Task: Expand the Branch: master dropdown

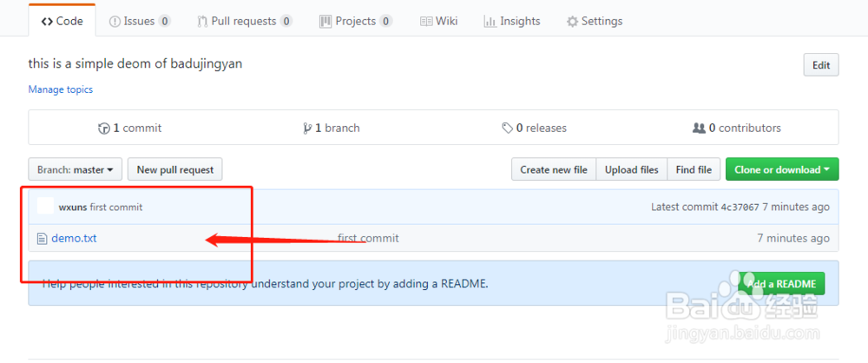Action: click(75, 169)
